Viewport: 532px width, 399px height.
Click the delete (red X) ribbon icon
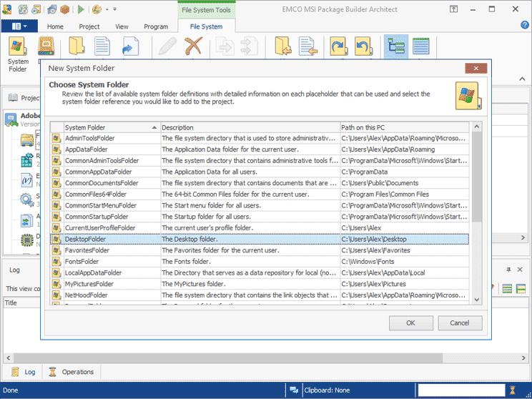193,48
